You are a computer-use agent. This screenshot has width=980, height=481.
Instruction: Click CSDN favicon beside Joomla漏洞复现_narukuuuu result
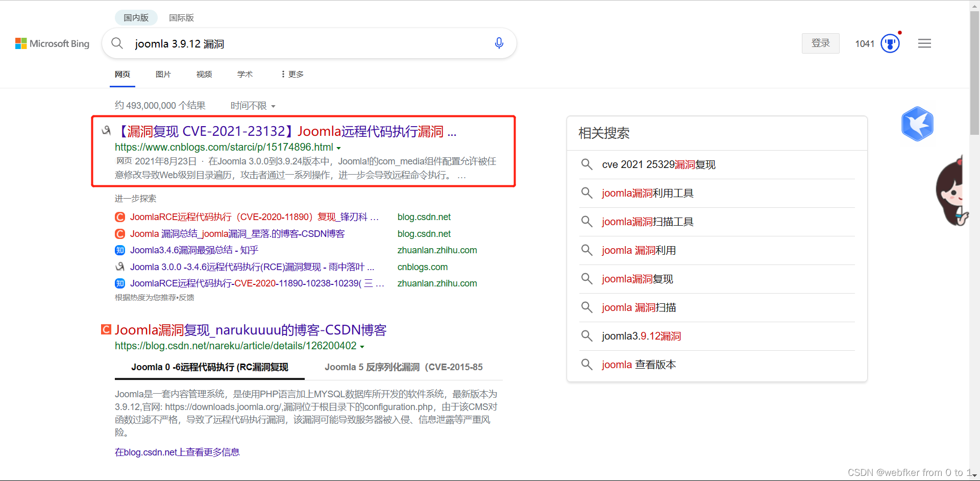106,329
